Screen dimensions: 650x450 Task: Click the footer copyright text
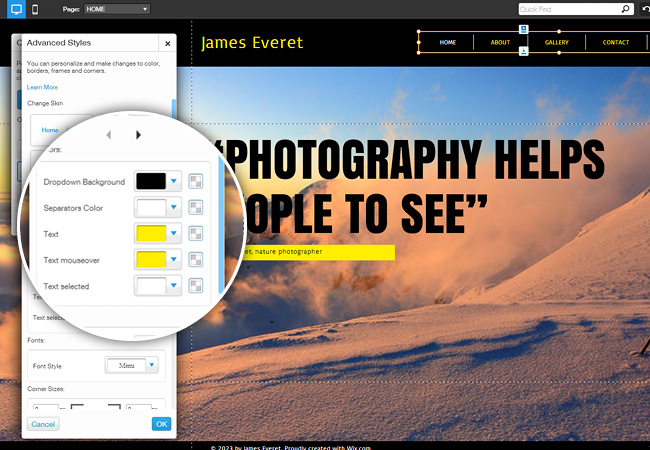(290, 448)
